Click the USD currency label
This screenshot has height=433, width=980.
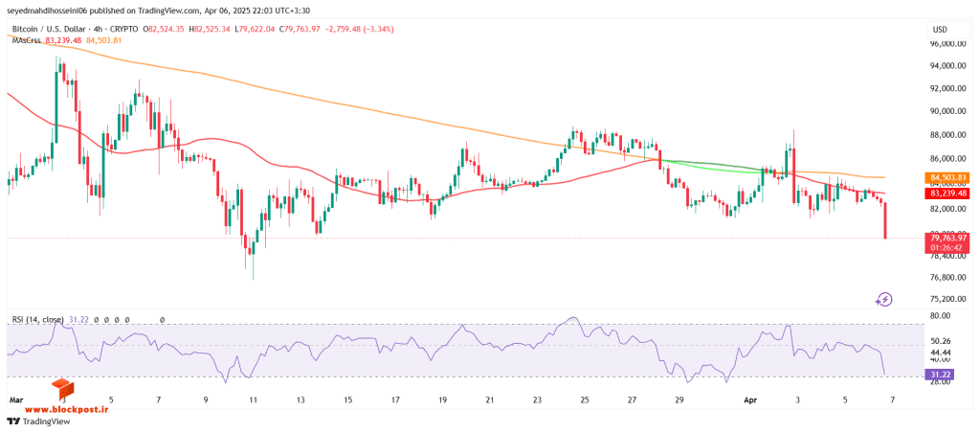click(940, 30)
